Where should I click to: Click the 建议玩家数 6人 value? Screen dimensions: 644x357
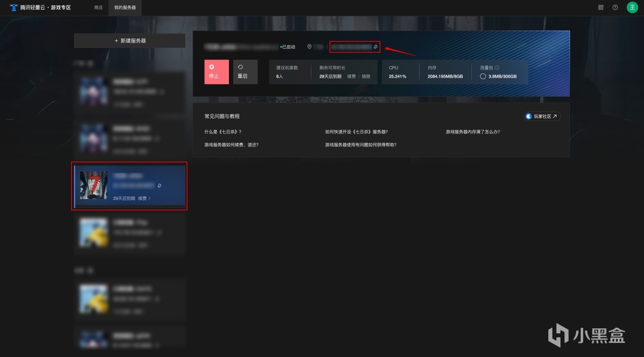tap(280, 77)
